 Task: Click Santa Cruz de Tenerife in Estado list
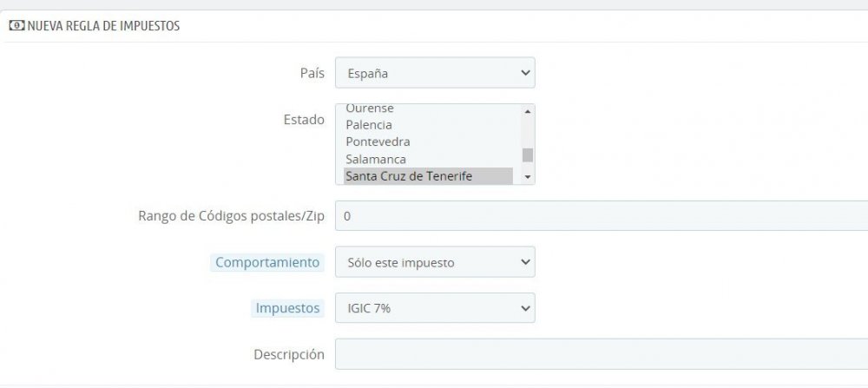click(x=408, y=176)
